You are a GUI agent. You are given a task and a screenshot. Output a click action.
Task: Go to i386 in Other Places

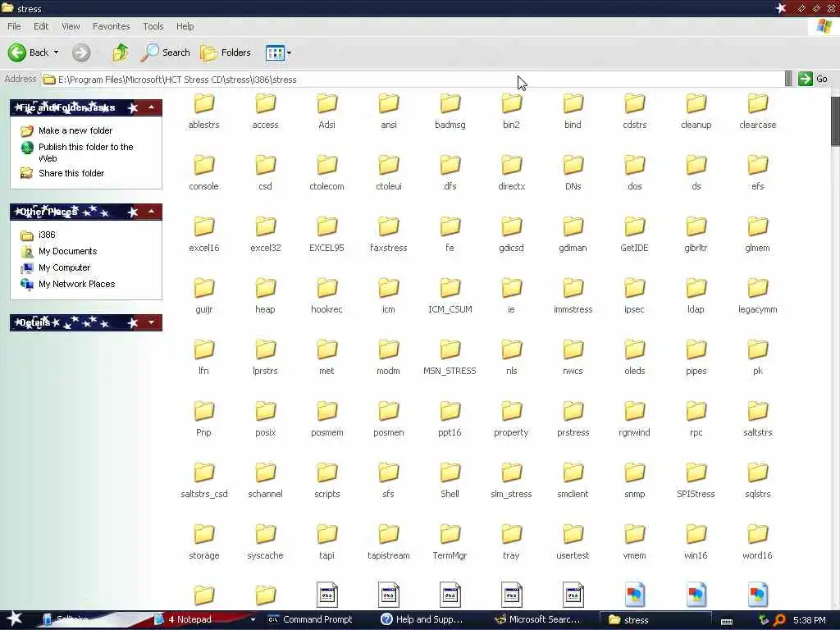pyautogui.click(x=47, y=235)
